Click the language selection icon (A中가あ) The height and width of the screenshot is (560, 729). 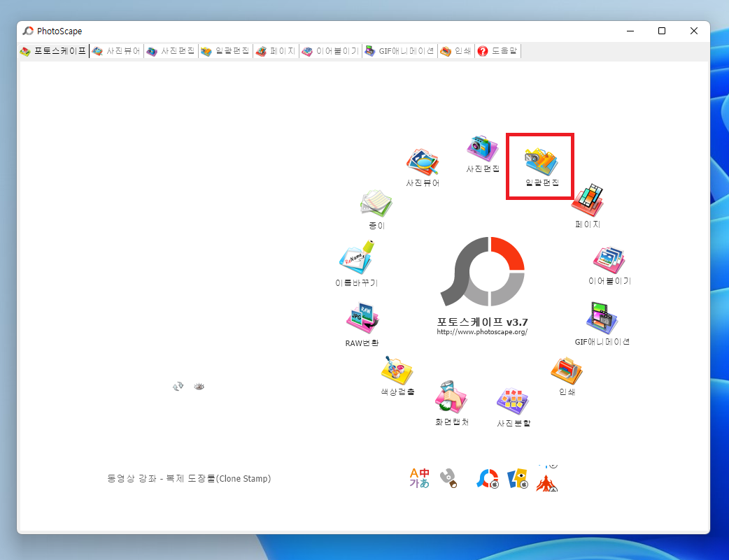(x=419, y=478)
